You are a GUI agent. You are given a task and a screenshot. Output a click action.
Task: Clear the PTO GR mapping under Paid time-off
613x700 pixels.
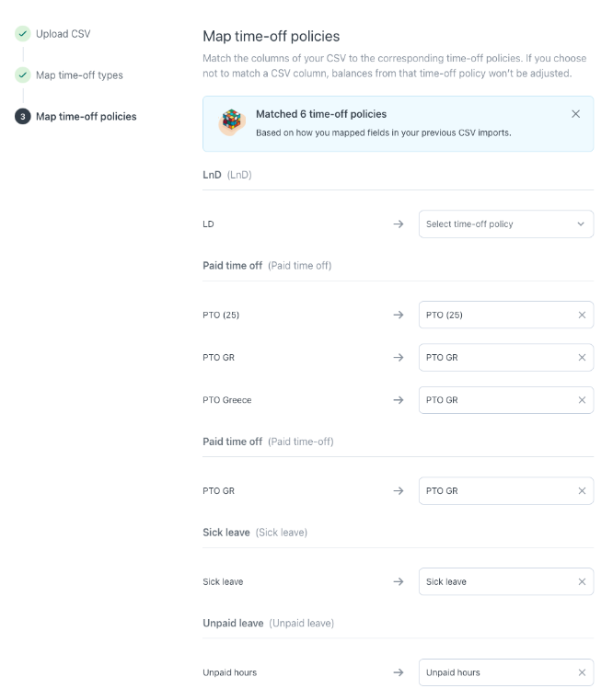(x=582, y=490)
